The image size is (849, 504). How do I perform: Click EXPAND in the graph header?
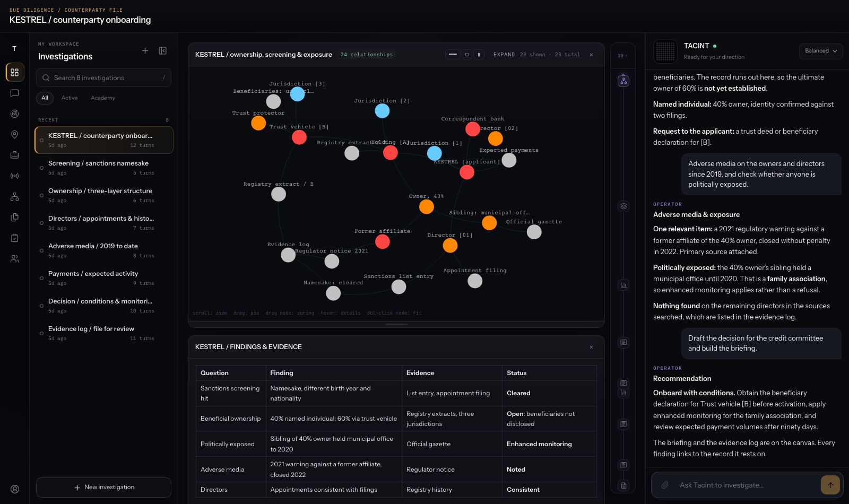504,55
